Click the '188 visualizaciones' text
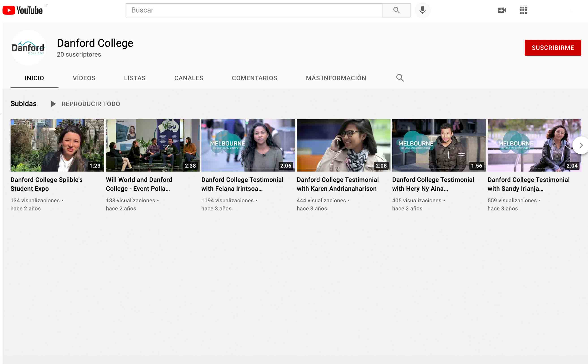 tap(131, 201)
